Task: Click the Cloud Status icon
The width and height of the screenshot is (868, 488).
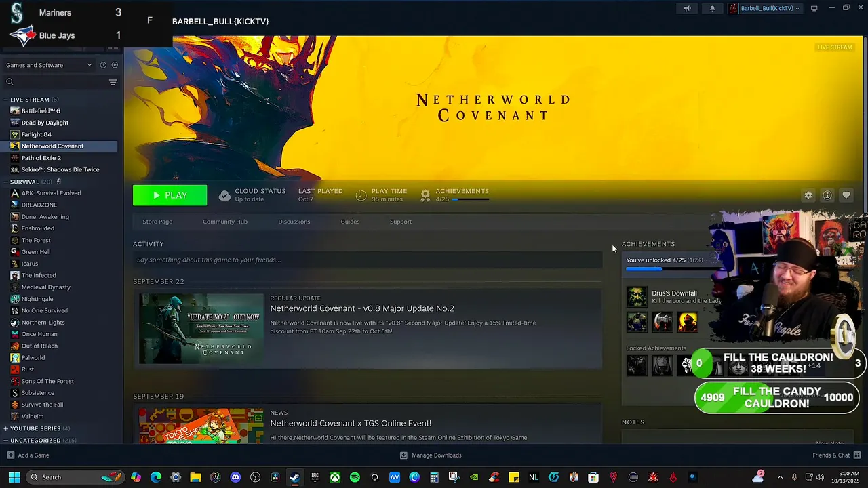Action: (x=224, y=195)
